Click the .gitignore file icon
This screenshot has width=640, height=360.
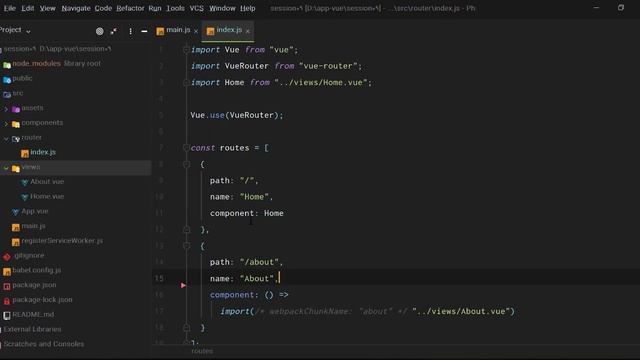(x=7, y=257)
